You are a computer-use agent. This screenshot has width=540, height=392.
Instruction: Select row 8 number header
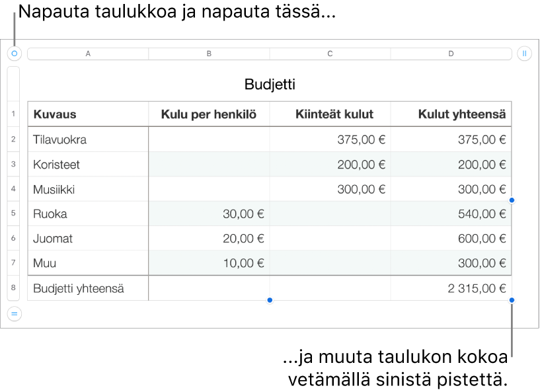pos(13,288)
